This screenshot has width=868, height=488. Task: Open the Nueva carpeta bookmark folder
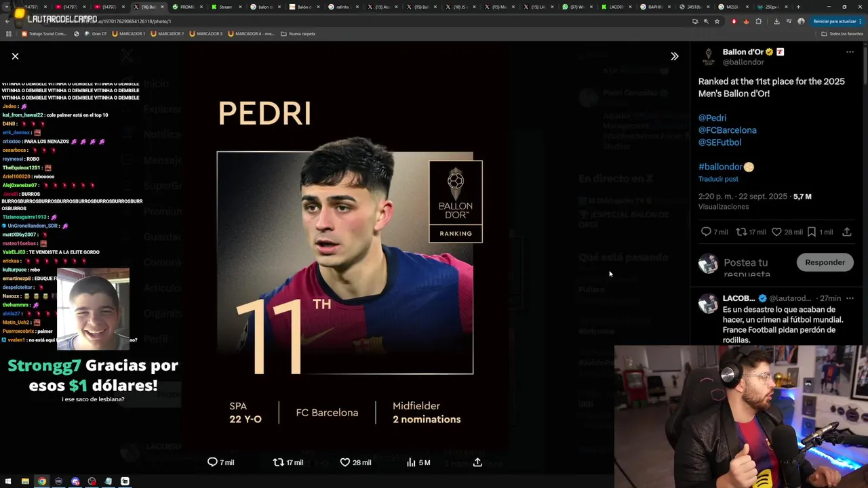(x=298, y=34)
